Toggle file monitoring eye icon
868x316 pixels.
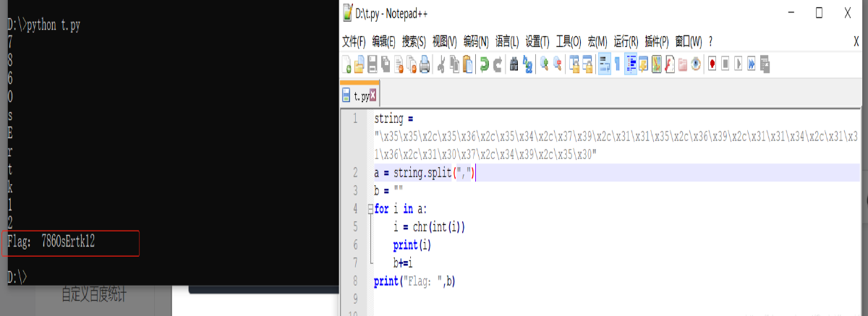pyautogui.click(x=696, y=64)
